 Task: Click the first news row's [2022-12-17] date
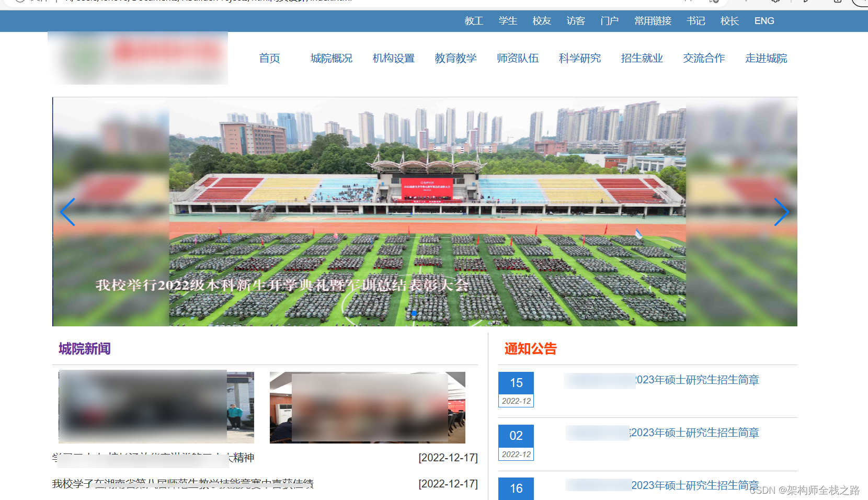(x=448, y=458)
